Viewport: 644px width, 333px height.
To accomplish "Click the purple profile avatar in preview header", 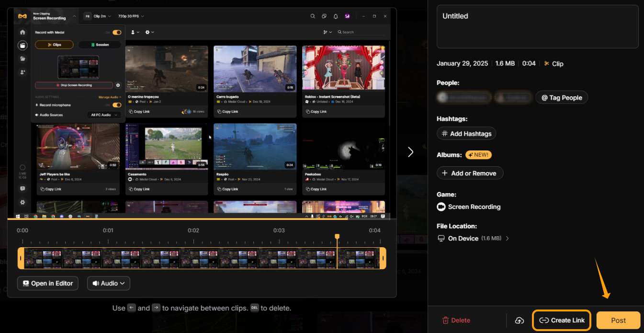I will point(347,16).
